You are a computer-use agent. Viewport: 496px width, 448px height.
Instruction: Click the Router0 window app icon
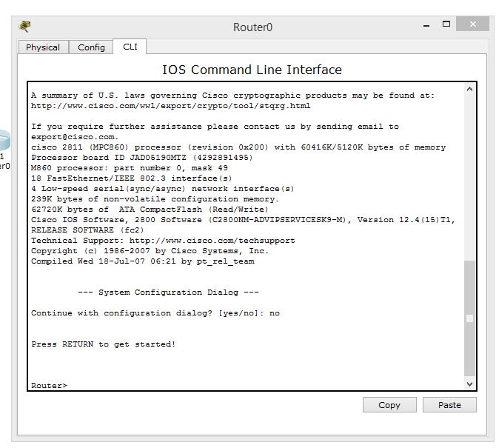pyautogui.click(x=24, y=26)
